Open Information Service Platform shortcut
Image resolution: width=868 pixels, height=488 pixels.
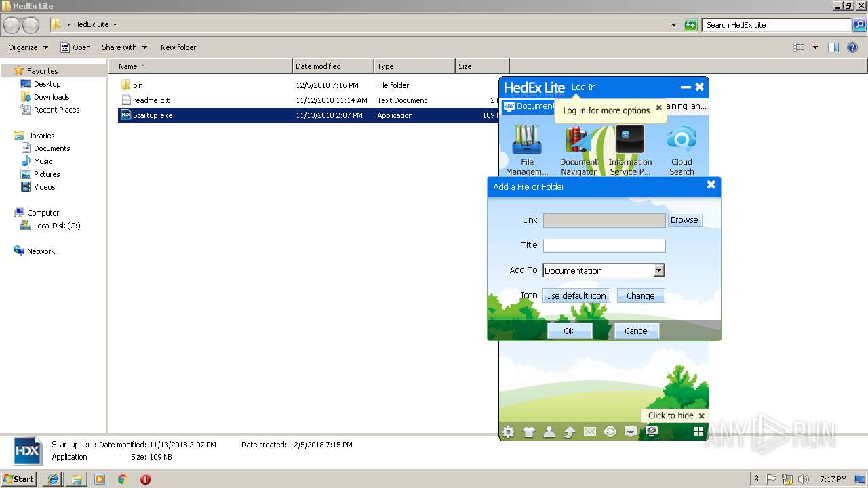630,150
